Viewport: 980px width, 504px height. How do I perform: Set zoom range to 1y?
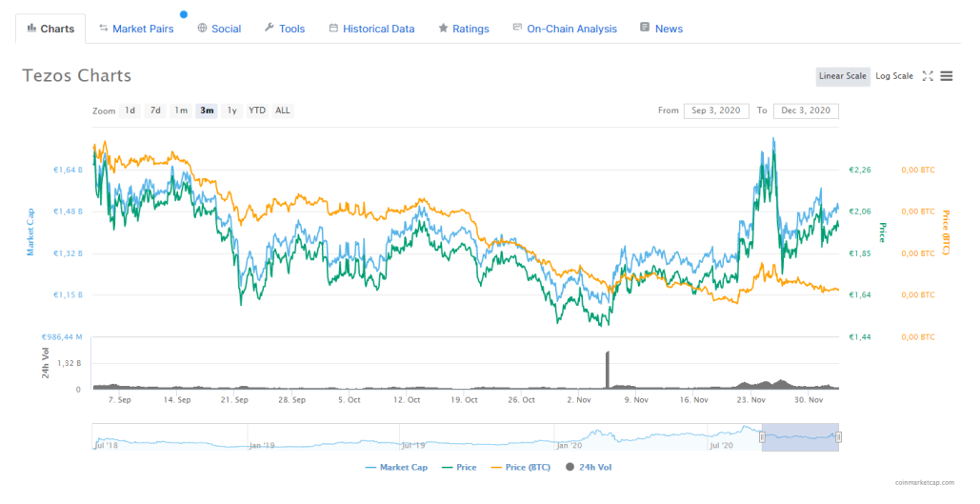point(231,111)
